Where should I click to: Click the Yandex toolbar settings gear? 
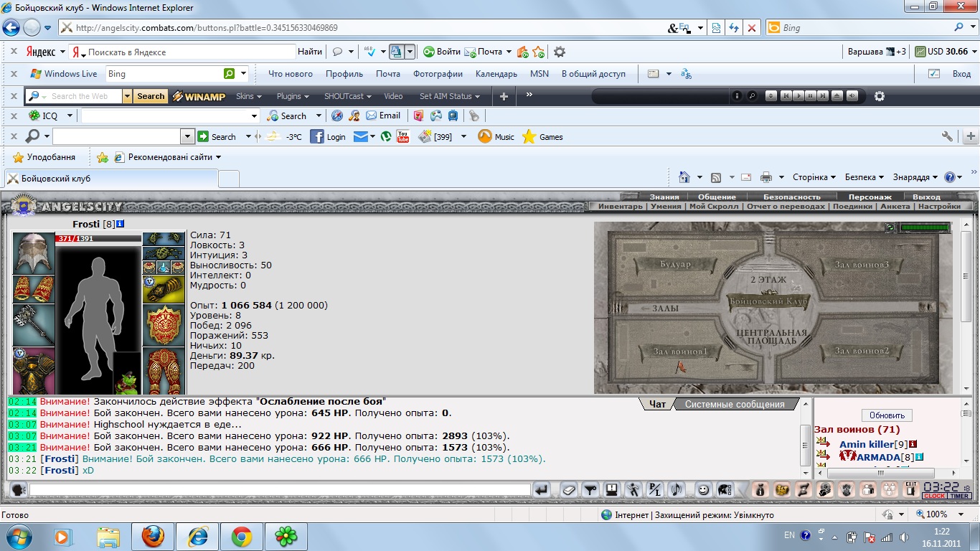pyautogui.click(x=560, y=52)
